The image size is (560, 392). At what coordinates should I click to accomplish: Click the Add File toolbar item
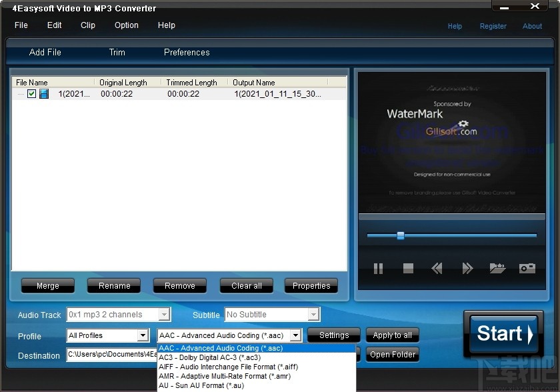[45, 52]
